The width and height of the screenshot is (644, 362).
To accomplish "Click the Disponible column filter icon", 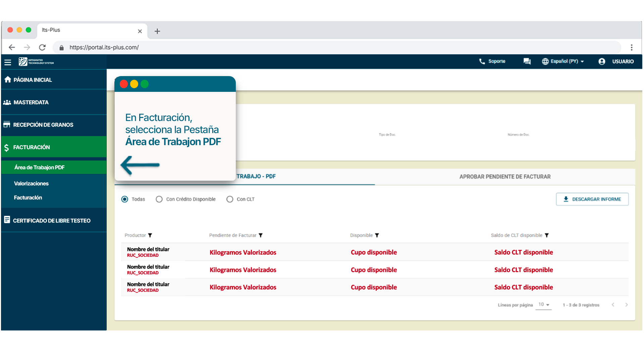I will pyautogui.click(x=377, y=235).
